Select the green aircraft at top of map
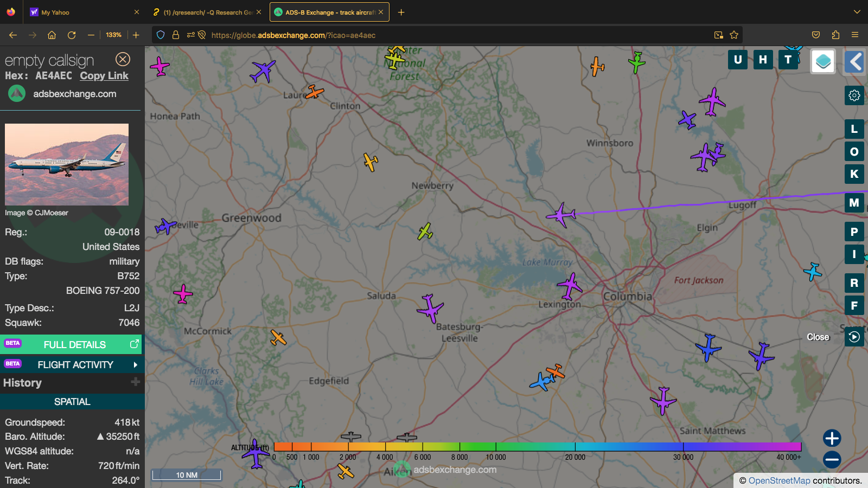Viewport: 868px width, 488px height. pyautogui.click(x=637, y=62)
